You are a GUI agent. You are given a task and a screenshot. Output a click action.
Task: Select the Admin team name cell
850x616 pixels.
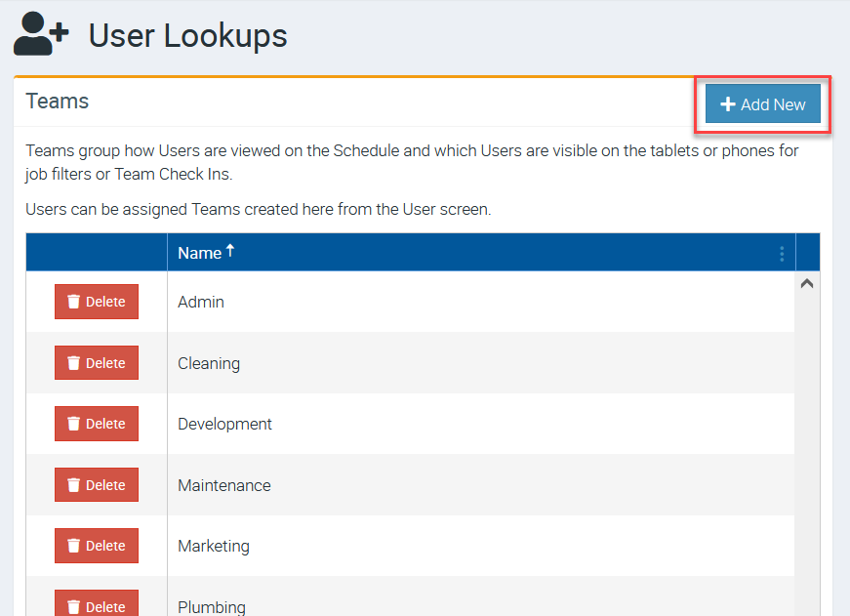click(201, 302)
